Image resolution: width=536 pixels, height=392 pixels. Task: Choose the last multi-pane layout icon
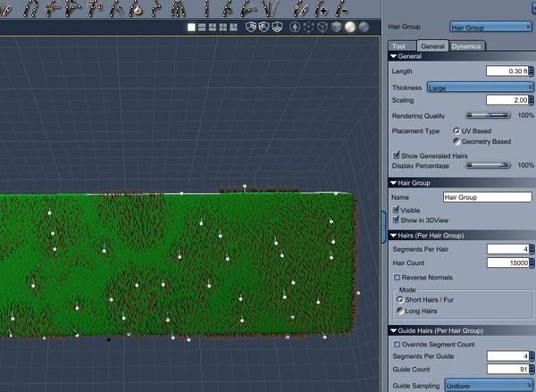tap(234, 28)
